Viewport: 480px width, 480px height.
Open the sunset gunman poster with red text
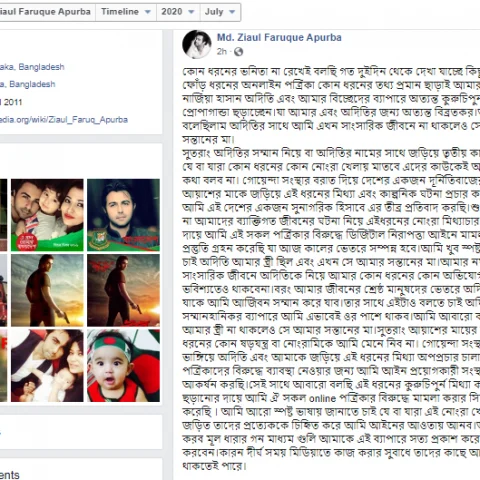click(123, 290)
